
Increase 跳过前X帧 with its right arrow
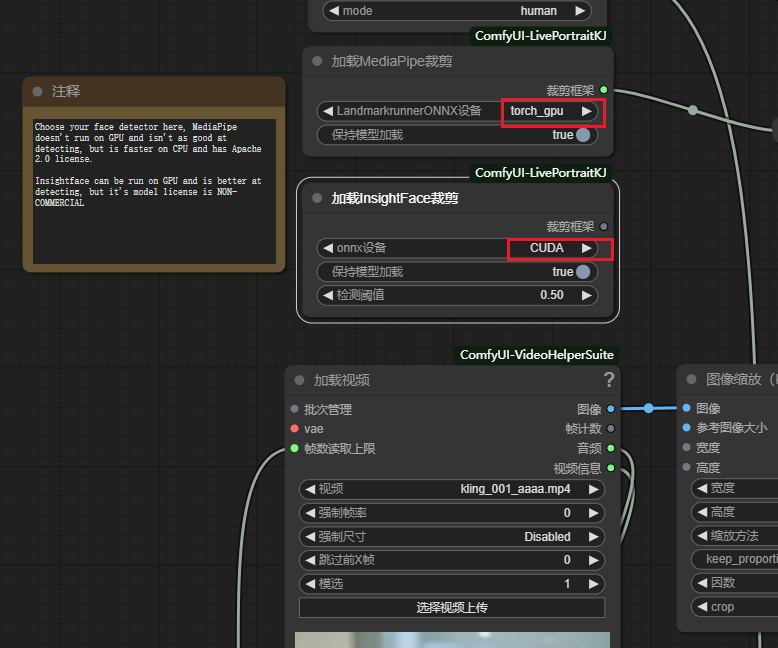tap(594, 561)
